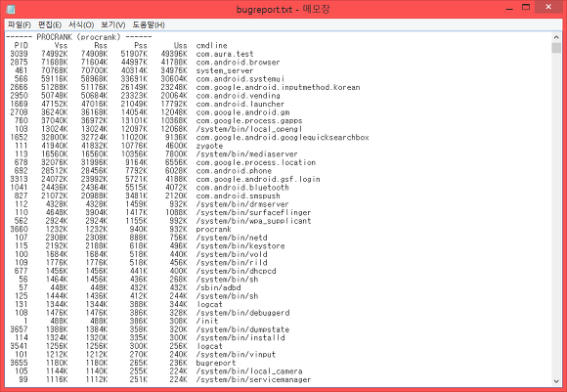
Task: Click the 'cmdline' column header
Action: pyautogui.click(x=211, y=46)
